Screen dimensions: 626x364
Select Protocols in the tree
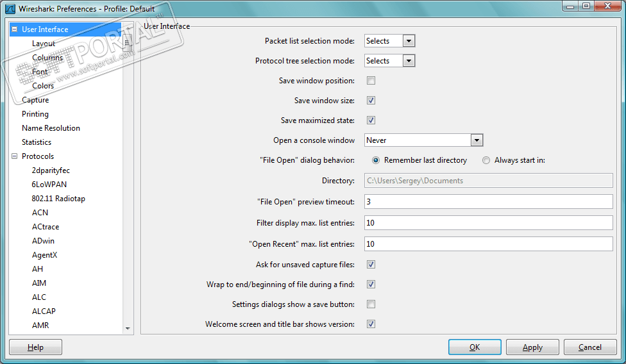pyautogui.click(x=38, y=156)
